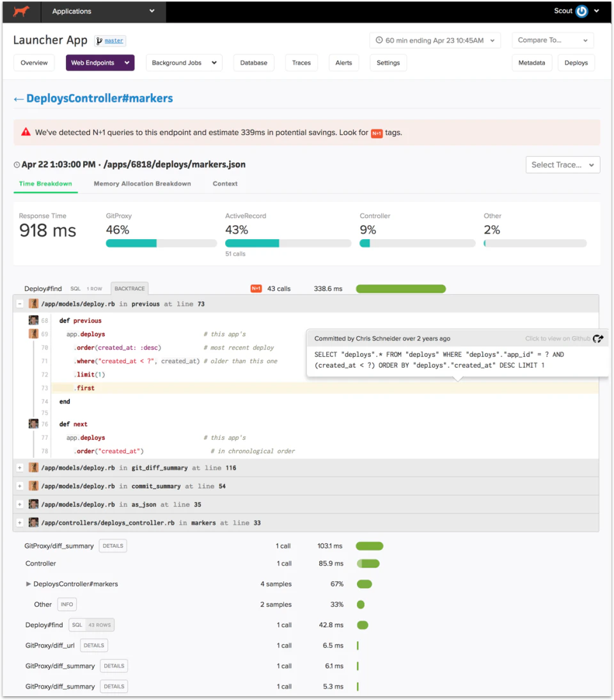Switch to Memory Allocation Breakdown tab
Screen dimensions: 614x700
click(x=142, y=183)
